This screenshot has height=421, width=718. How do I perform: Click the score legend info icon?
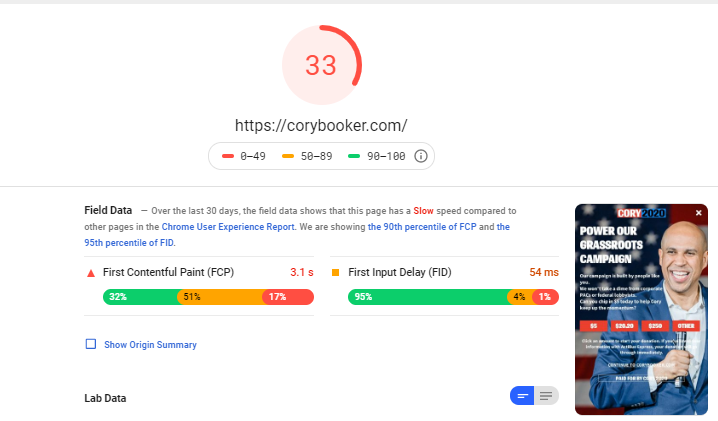coord(420,156)
